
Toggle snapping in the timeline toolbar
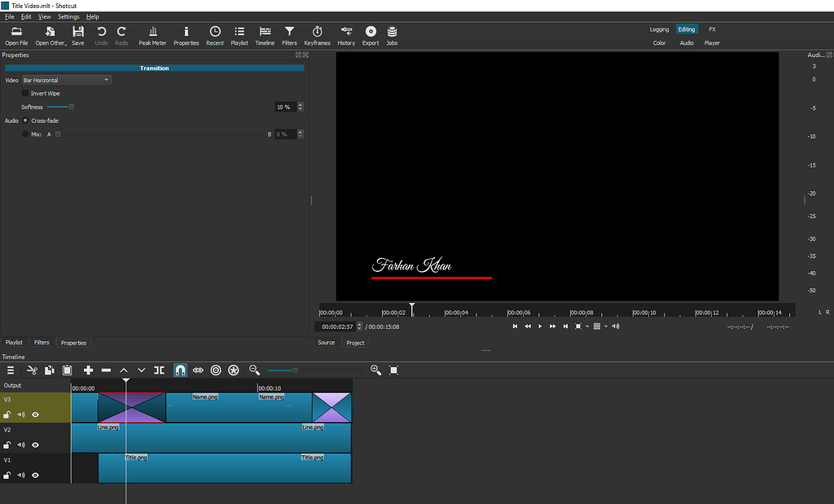pos(180,370)
